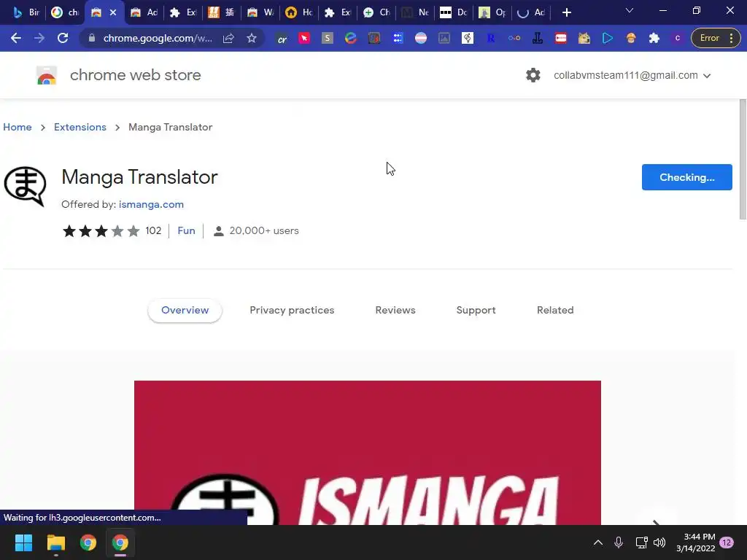Open Chrome menu via Error button
The height and width of the screenshot is (560, 747).
(716, 38)
